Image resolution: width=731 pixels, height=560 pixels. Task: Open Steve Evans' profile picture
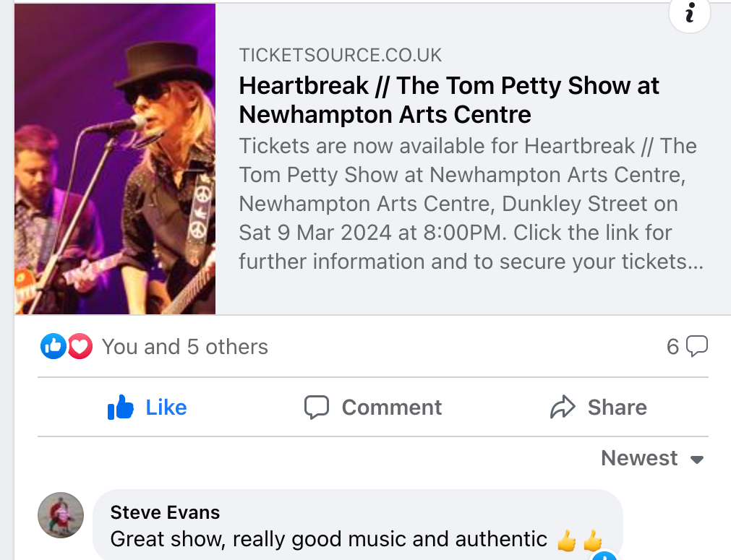point(61,515)
